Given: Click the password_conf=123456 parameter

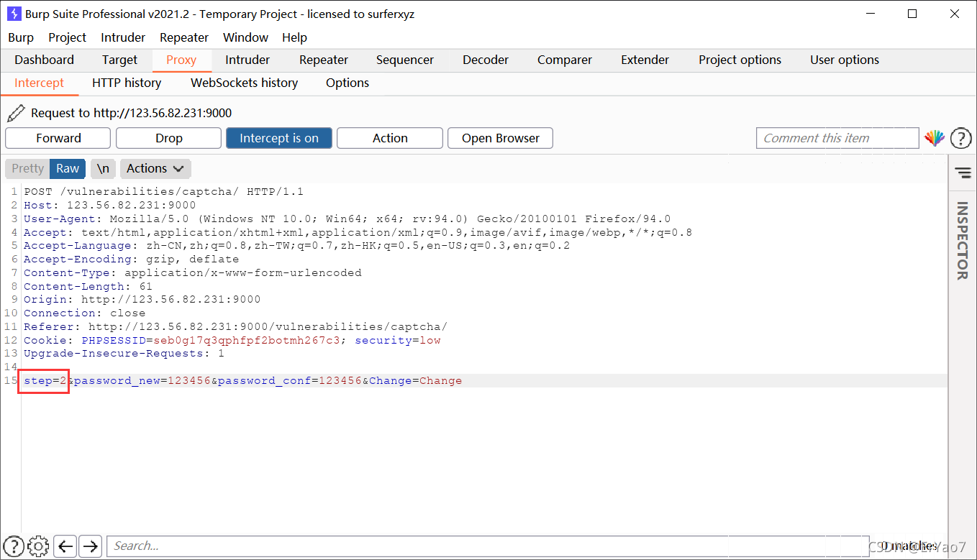Looking at the screenshot, I should pos(290,381).
